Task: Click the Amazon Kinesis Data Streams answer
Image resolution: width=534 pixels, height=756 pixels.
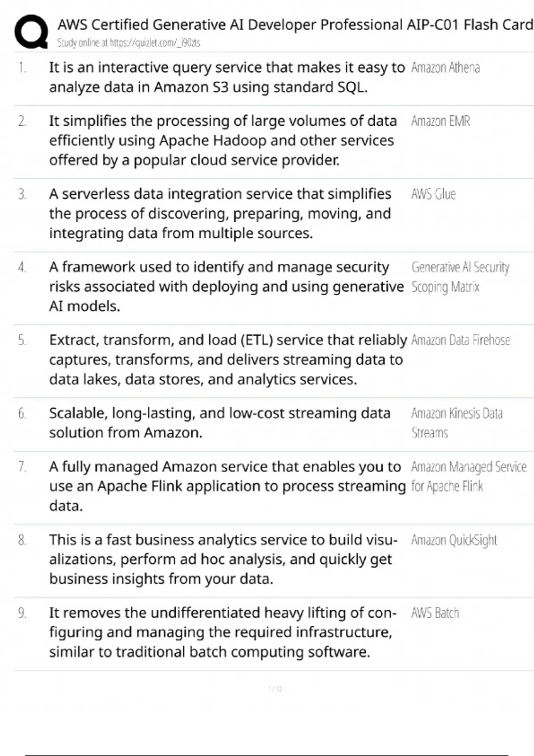Action: coord(457,422)
